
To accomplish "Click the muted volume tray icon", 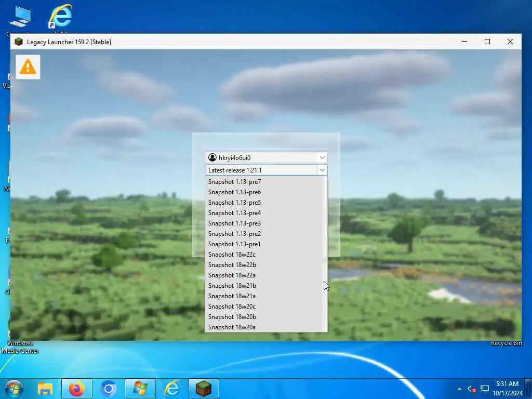I will coord(472,389).
